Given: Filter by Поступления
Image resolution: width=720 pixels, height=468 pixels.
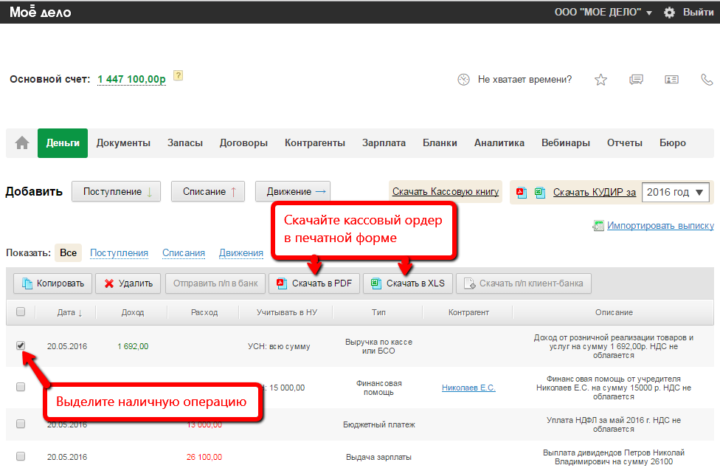Looking at the screenshot, I should (x=119, y=253).
